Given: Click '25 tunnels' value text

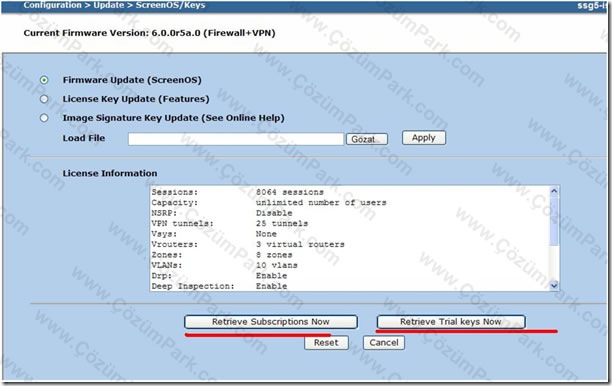Looking at the screenshot, I should point(282,224).
